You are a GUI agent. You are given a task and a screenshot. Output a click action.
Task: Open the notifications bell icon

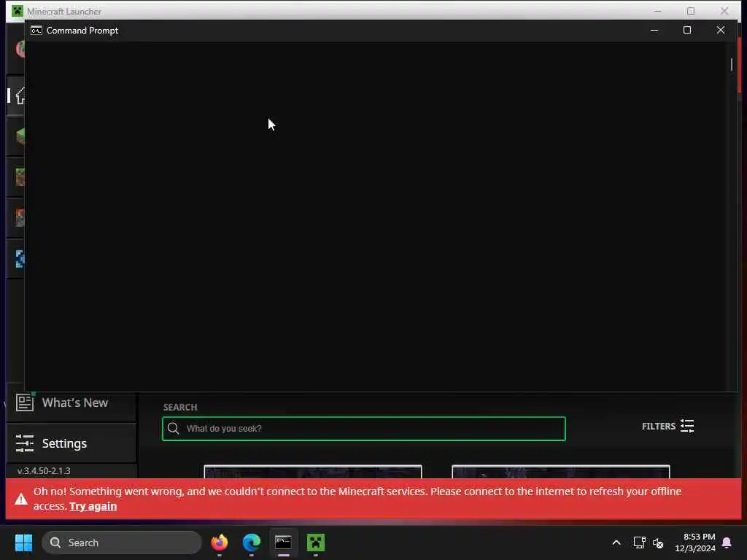[727, 542]
